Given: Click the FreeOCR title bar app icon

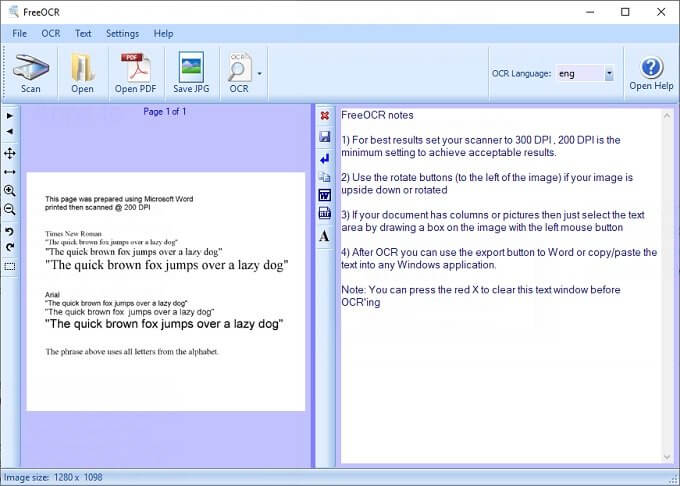Looking at the screenshot, I should pos(14,12).
